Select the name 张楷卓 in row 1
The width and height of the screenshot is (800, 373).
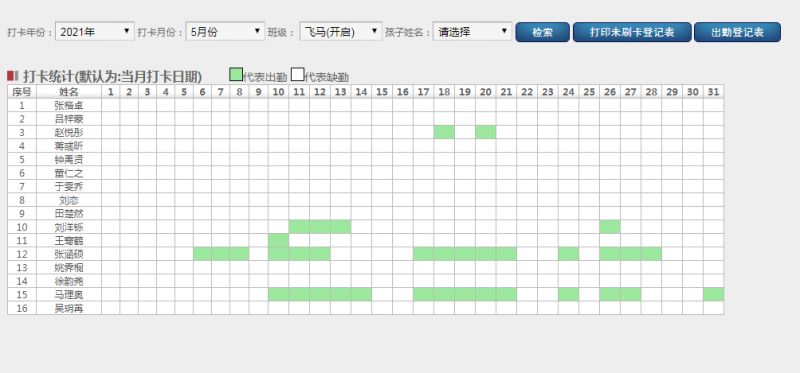[x=69, y=106]
